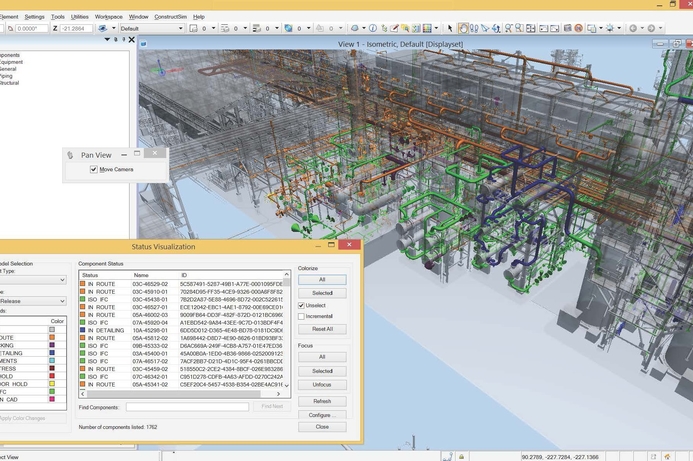Expand the left panel options arrow

107,39
